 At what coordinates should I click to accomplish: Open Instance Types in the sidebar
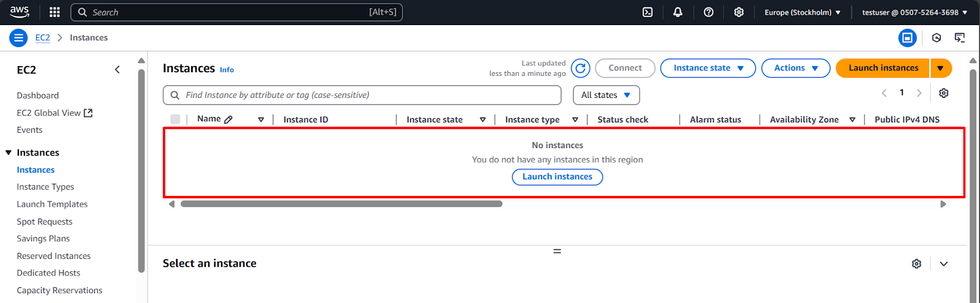(45, 187)
